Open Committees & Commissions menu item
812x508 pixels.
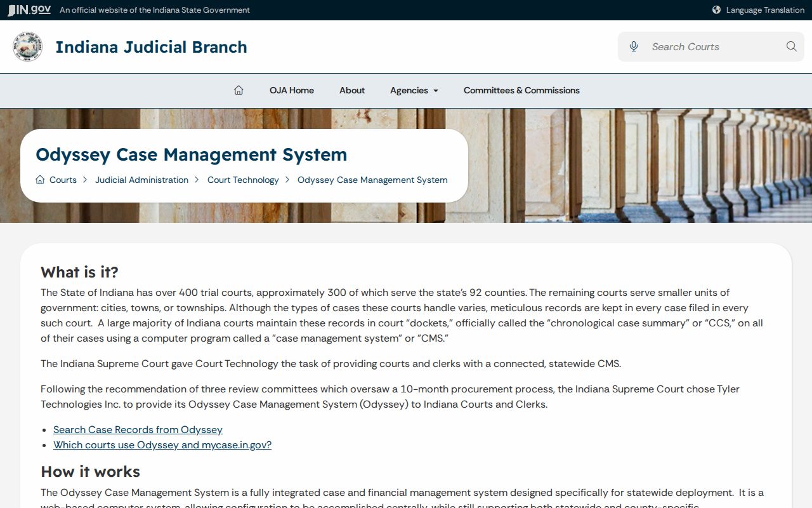521,90
